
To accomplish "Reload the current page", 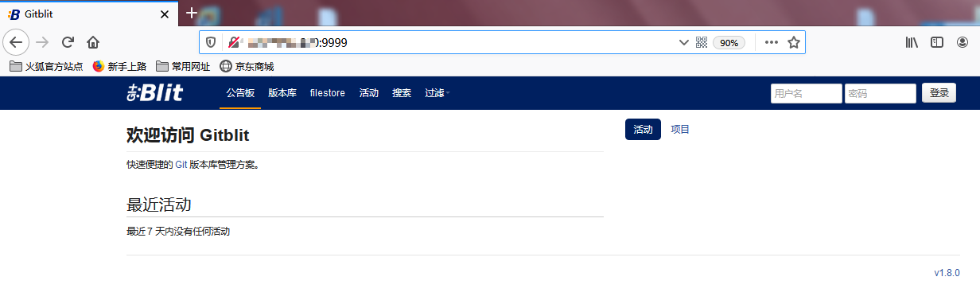I will [x=68, y=42].
